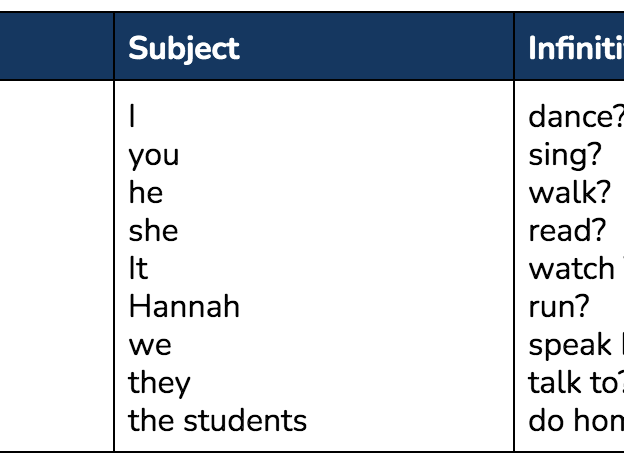Click the "do hom…" entry in last row
Viewport: 624px width, 464px height.
[x=576, y=420]
